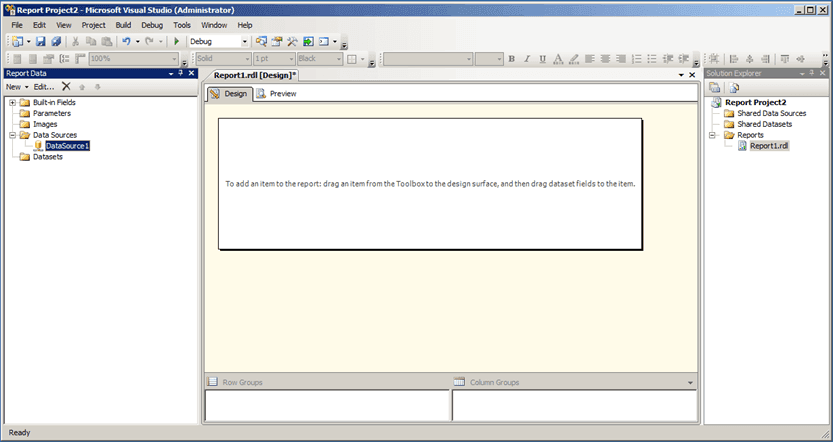The width and height of the screenshot is (833, 442).
Task: Open the Properties Window toolbar icon
Action: [x=277, y=41]
